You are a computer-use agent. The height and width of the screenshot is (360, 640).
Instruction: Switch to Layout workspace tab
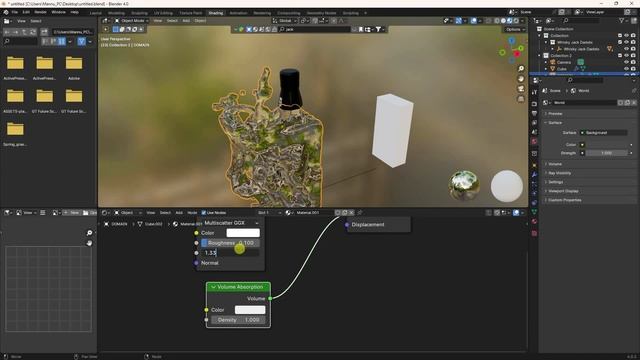[96, 13]
